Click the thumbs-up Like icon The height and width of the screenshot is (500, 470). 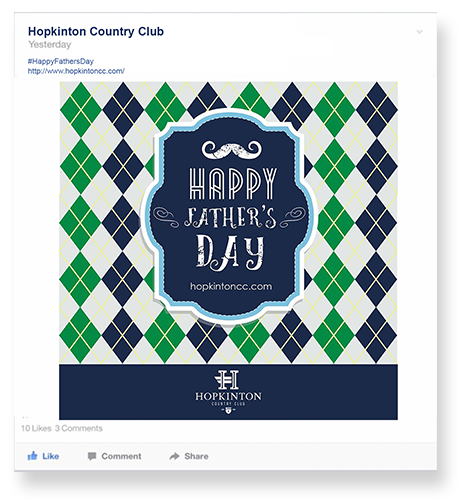coord(32,456)
